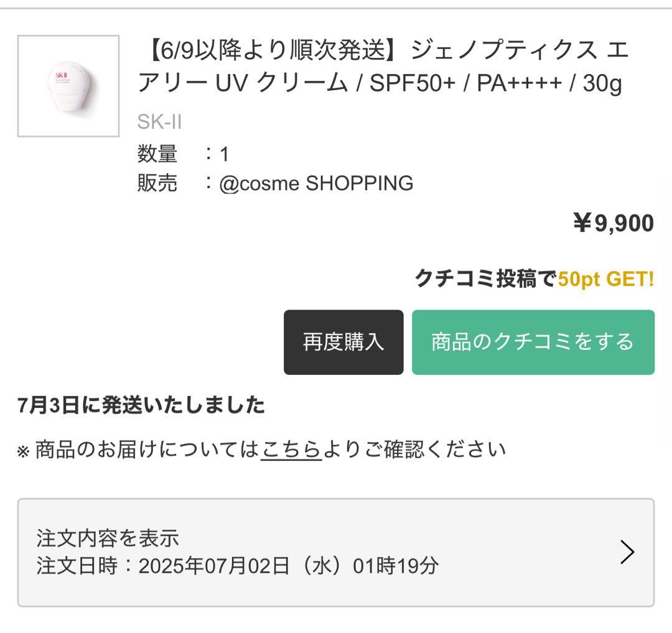Tap the クチコミ投稿で promotional text
672x633 pixels.
(485, 279)
